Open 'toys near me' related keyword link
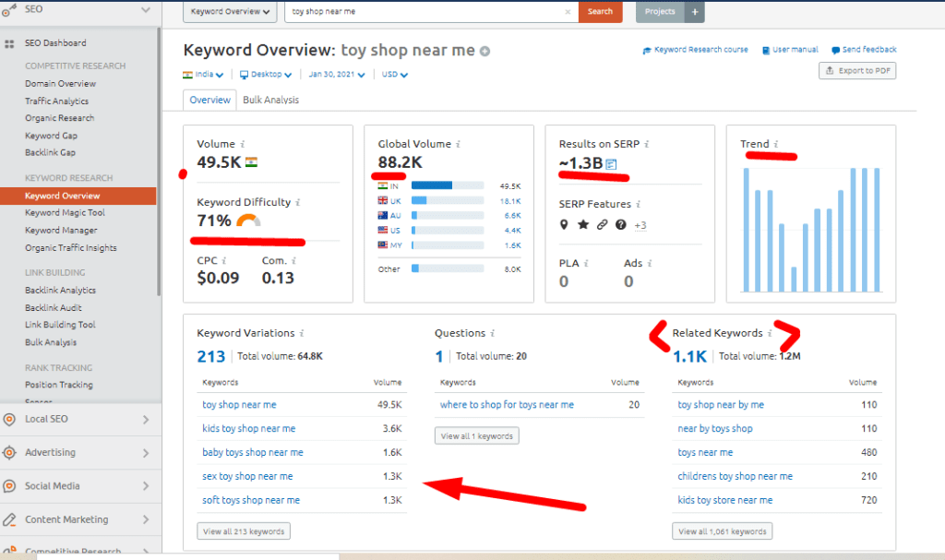 click(705, 453)
